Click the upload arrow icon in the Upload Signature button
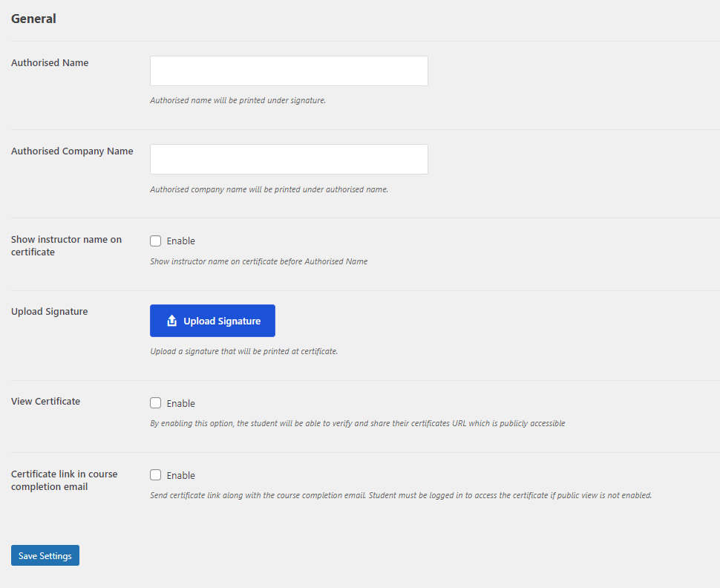This screenshot has height=588, width=720. [x=172, y=321]
